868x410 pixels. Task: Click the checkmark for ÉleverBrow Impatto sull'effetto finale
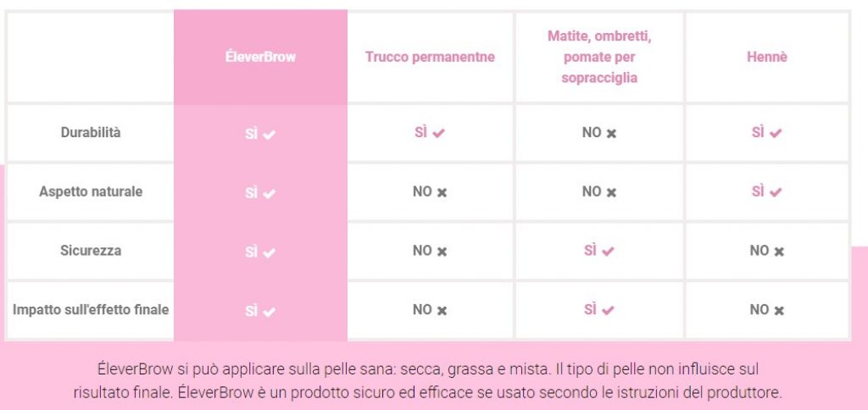[270, 312]
